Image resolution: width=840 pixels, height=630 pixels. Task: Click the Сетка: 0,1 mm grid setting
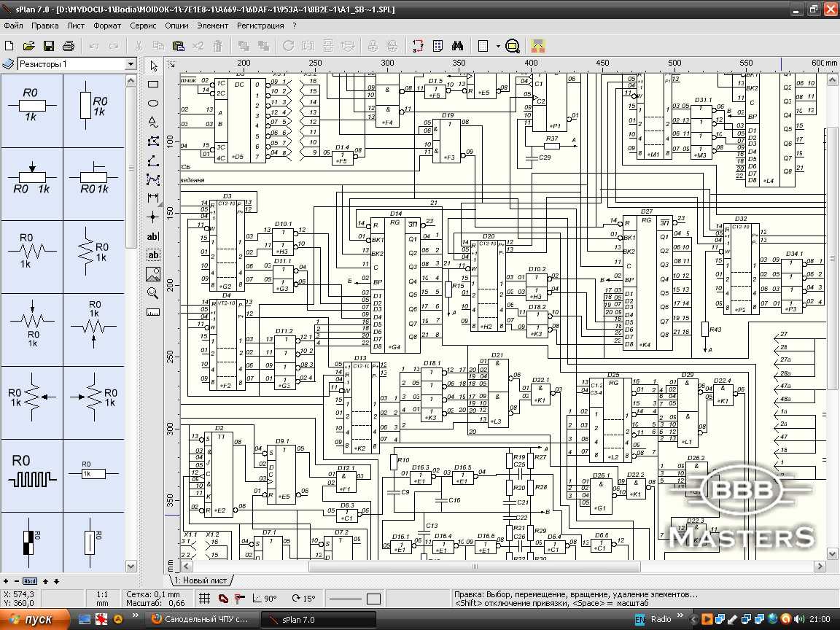(x=153, y=594)
